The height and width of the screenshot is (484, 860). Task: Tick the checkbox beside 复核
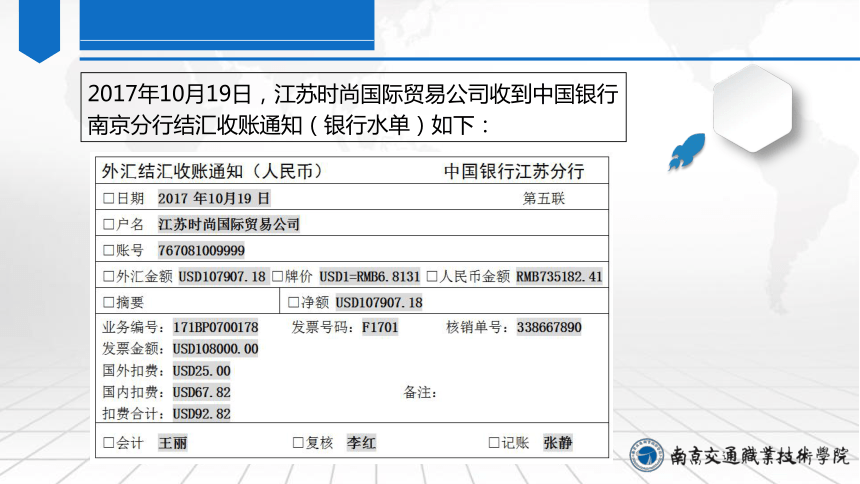[298, 443]
